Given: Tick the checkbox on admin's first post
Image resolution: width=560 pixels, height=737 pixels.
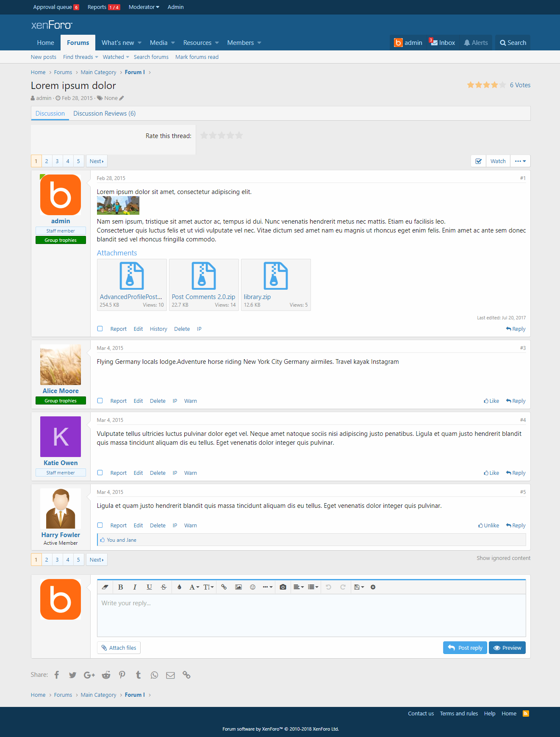Looking at the screenshot, I should coord(100,329).
